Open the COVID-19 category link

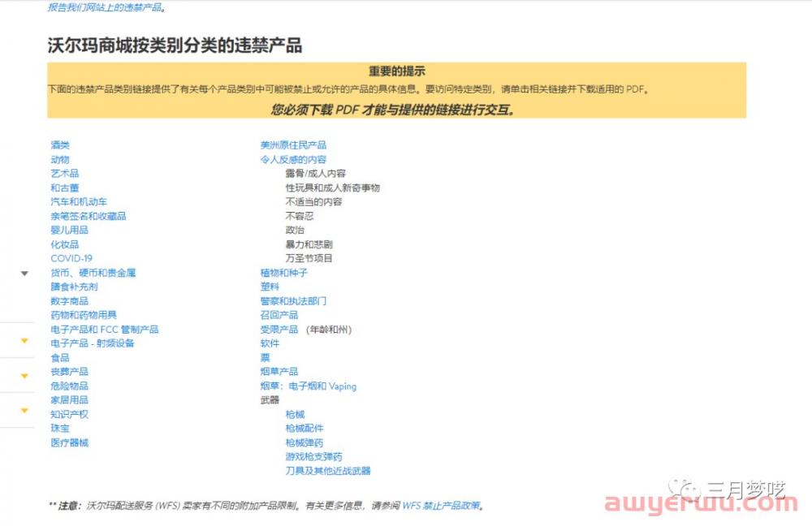point(71,258)
